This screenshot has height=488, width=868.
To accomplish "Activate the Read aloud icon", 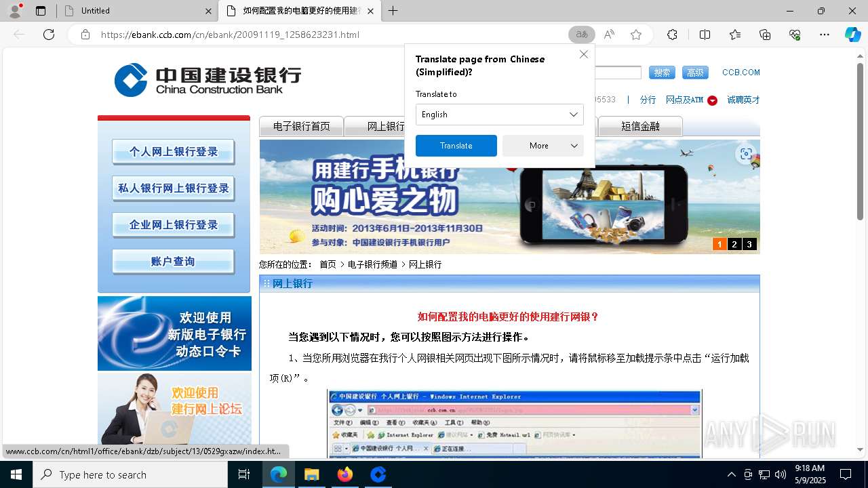I will click(x=609, y=35).
